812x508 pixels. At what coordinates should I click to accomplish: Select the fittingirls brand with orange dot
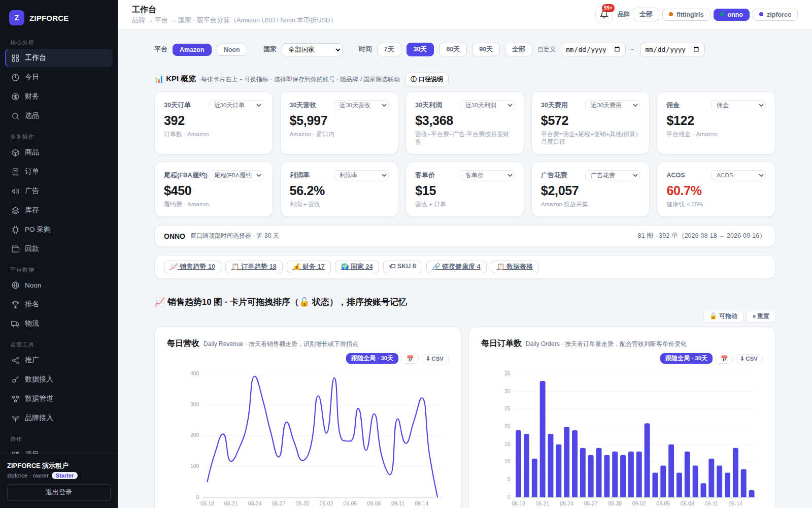pos(686,15)
